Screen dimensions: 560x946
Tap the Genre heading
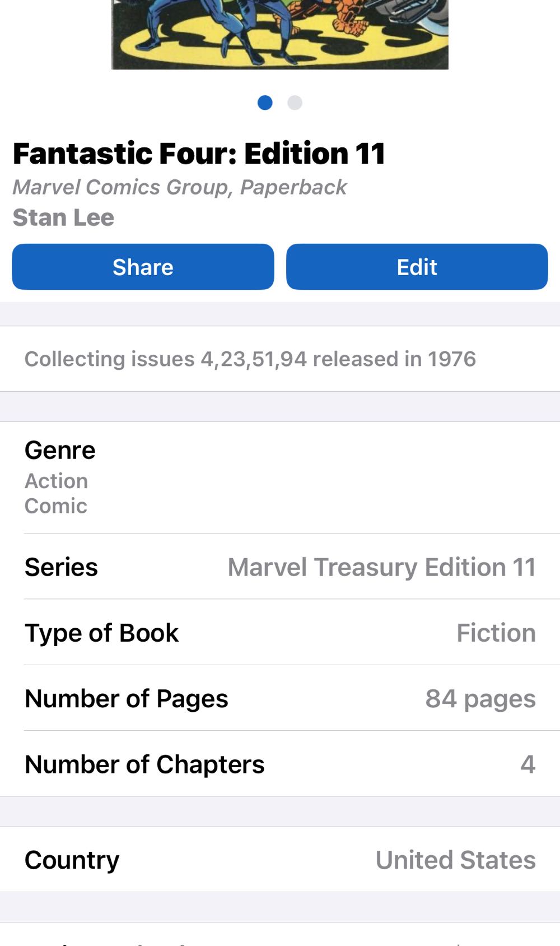tap(60, 450)
